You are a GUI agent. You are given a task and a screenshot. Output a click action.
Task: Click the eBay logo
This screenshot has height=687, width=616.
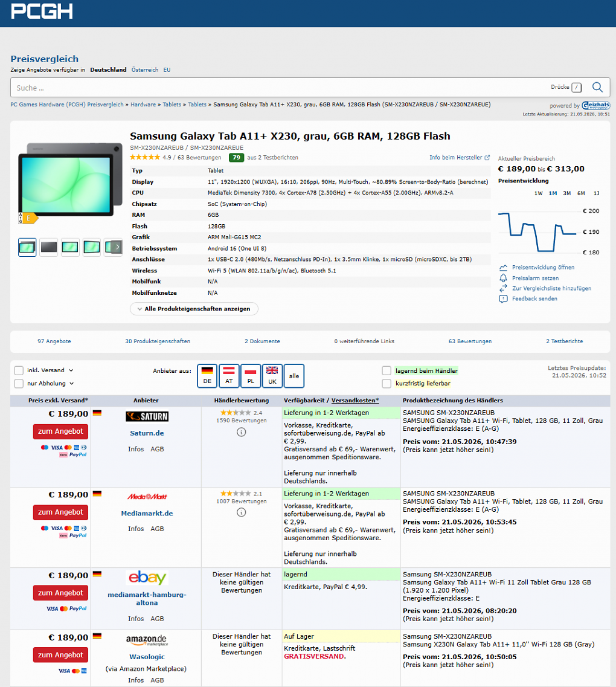147,578
